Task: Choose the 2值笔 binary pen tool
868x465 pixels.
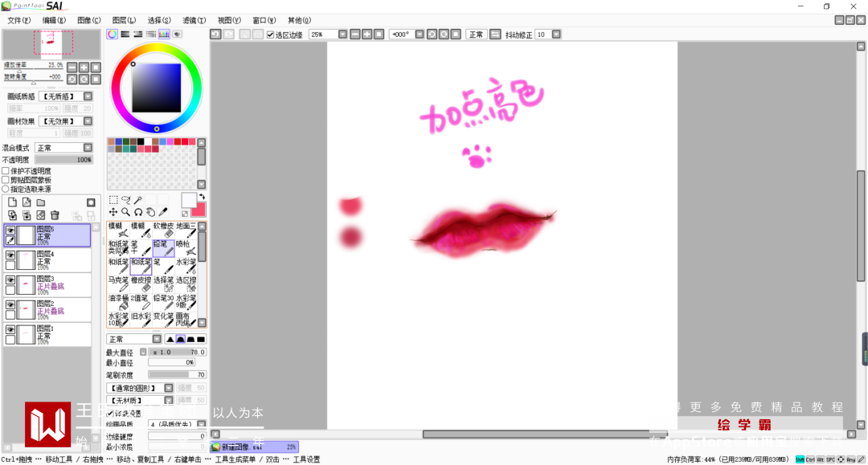Action: [x=141, y=302]
